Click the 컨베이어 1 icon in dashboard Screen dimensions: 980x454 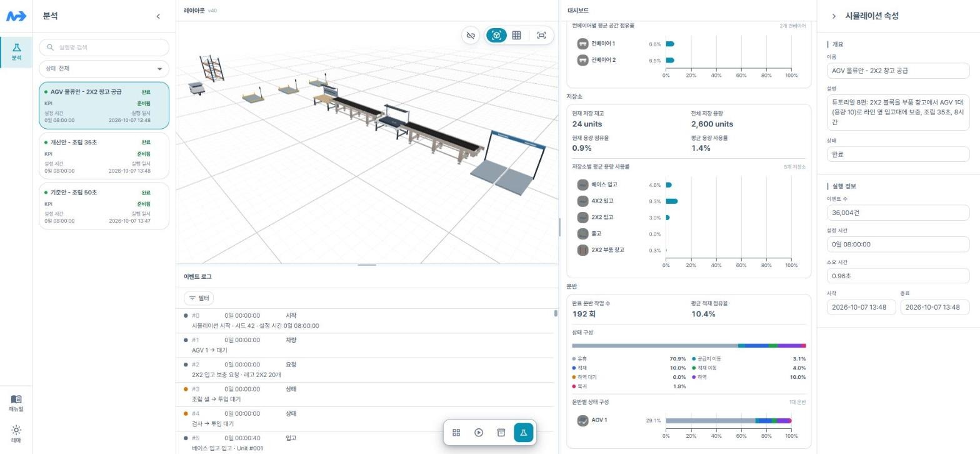coord(582,44)
